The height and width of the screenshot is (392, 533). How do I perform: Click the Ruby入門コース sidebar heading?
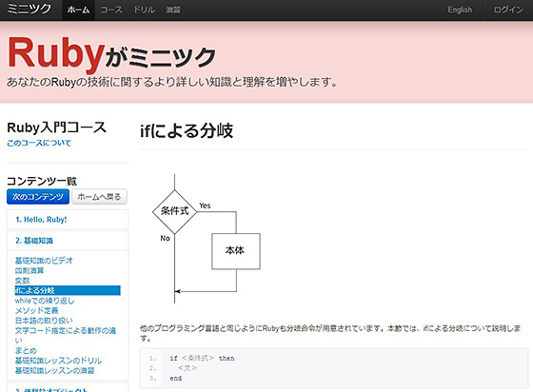click(57, 127)
